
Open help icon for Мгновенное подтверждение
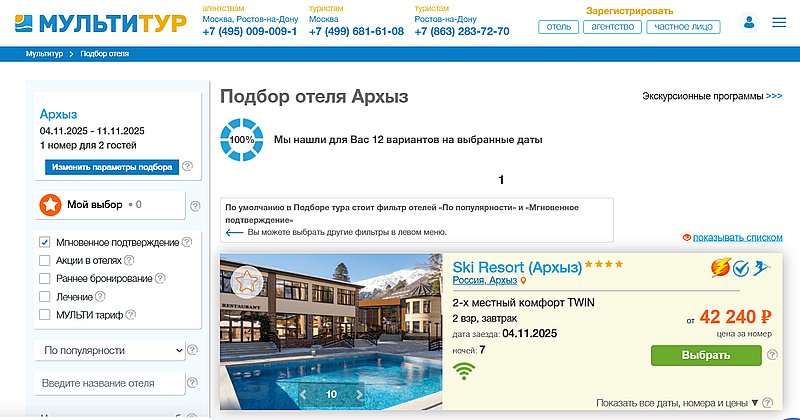(187, 242)
